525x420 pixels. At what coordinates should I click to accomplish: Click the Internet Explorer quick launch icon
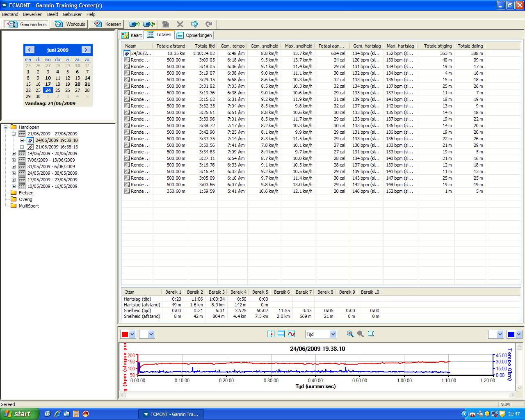coord(57,414)
